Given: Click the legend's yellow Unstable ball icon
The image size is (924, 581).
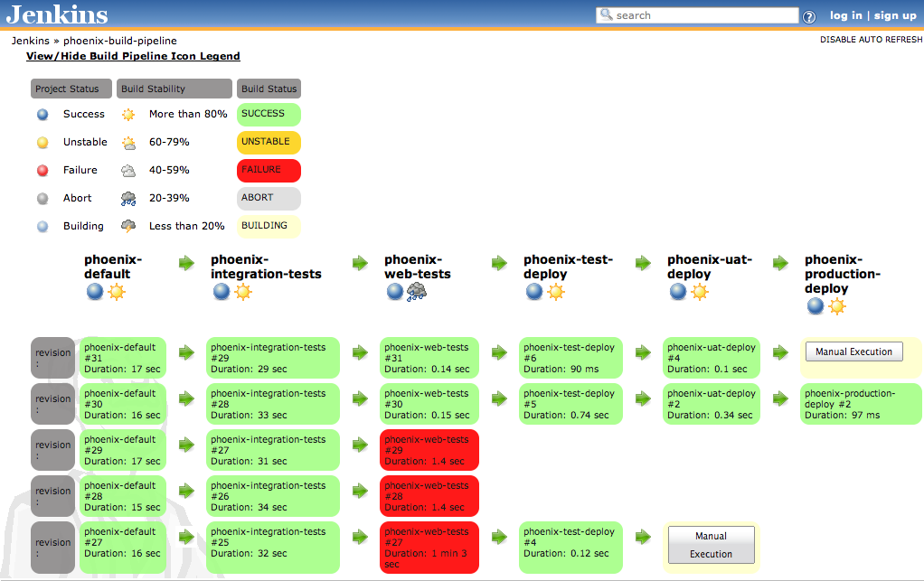Looking at the screenshot, I should click(x=42, y=143).
